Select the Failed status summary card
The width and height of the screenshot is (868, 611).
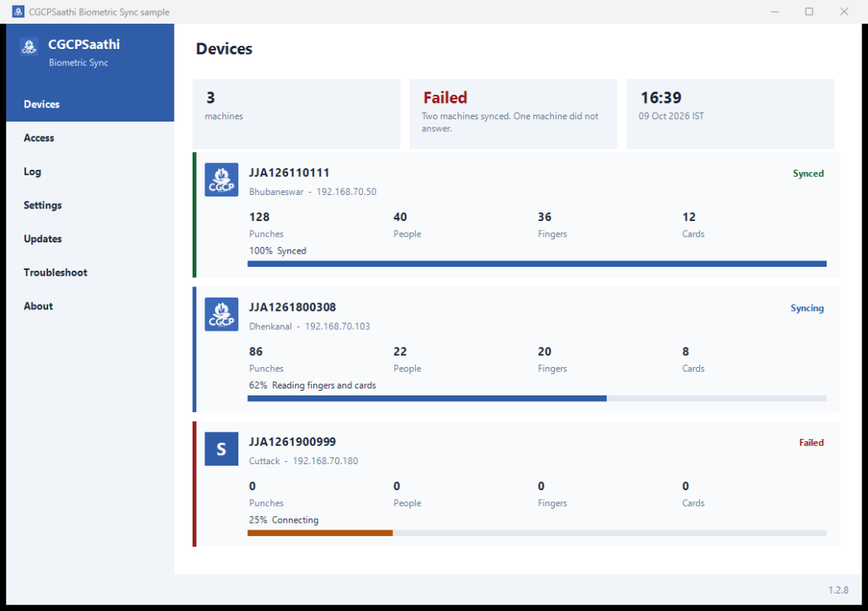tap(513, 114)
